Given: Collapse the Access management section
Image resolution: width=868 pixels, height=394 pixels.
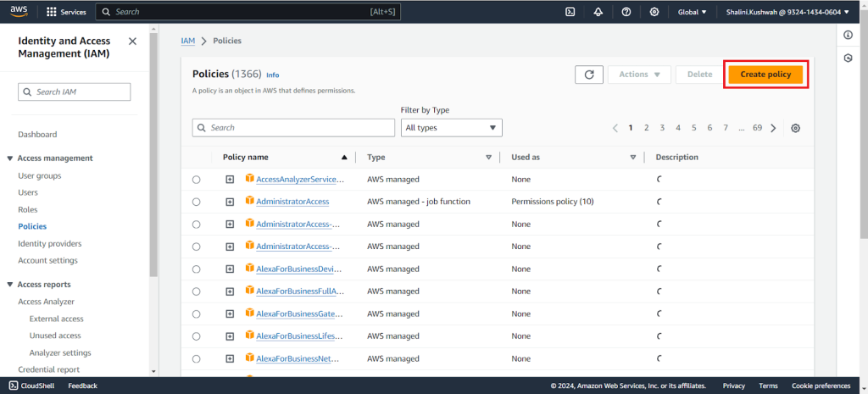Looking at the screenshot, I should click(x=10, y=158).
